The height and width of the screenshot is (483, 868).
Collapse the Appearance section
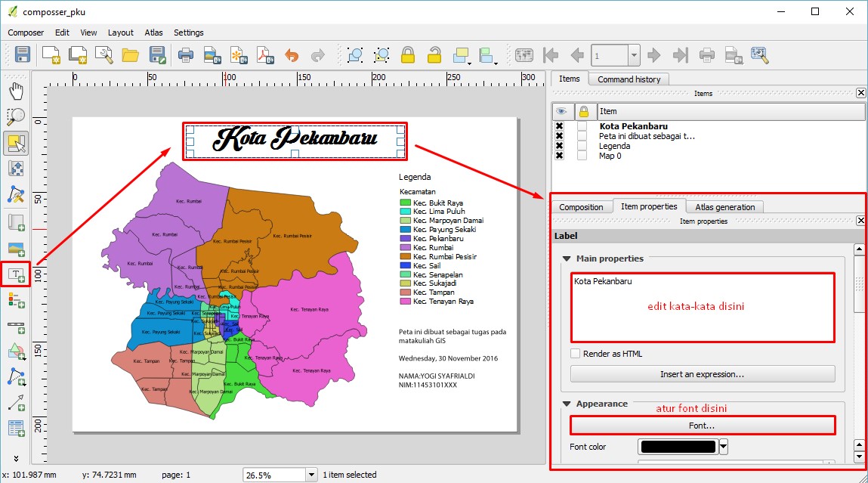[566, 404]
